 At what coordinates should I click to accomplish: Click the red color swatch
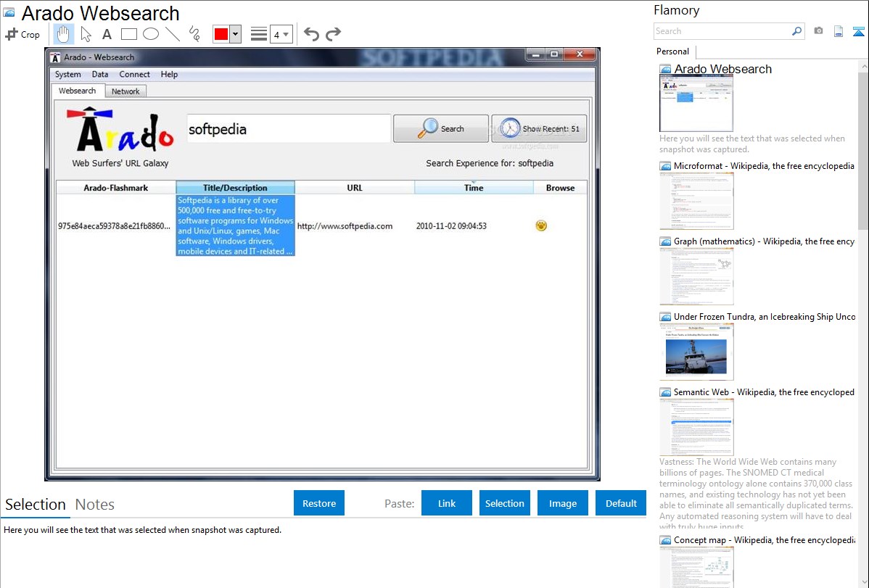pyautogui.click(x=221, y=34)
